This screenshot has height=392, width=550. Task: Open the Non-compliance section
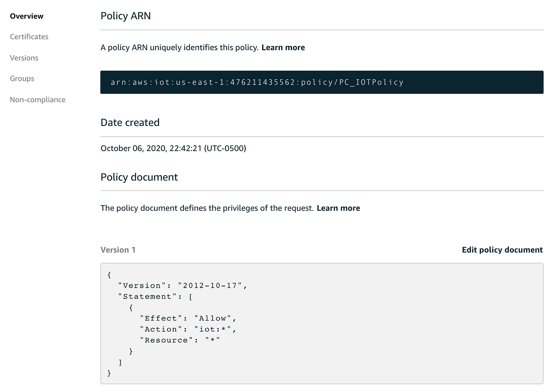[38, 100]
